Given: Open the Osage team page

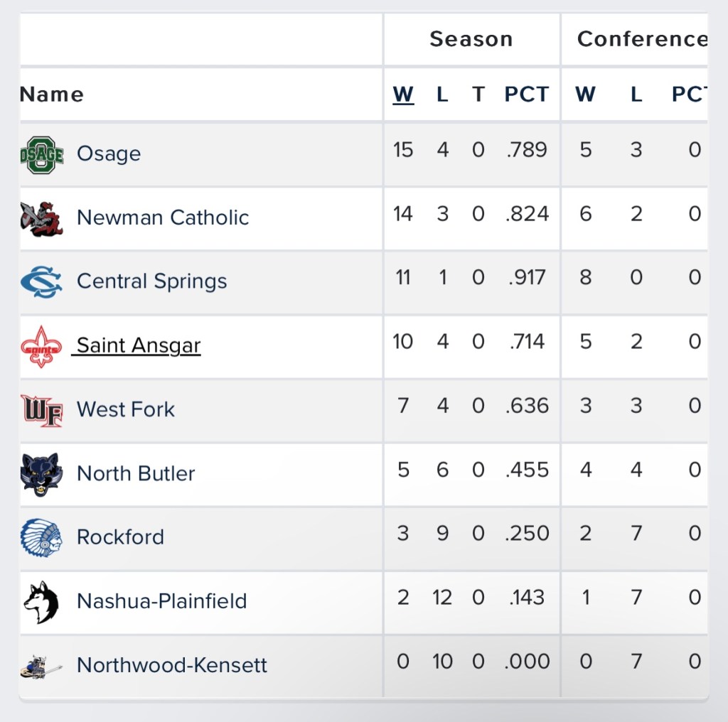Looking at the screenshot, I should 109,153.
